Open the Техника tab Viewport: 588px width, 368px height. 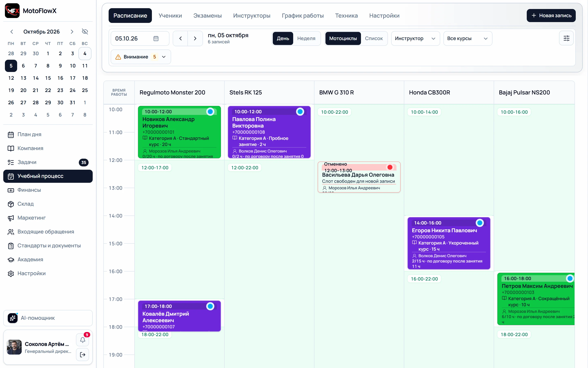[x=346, y=16]
